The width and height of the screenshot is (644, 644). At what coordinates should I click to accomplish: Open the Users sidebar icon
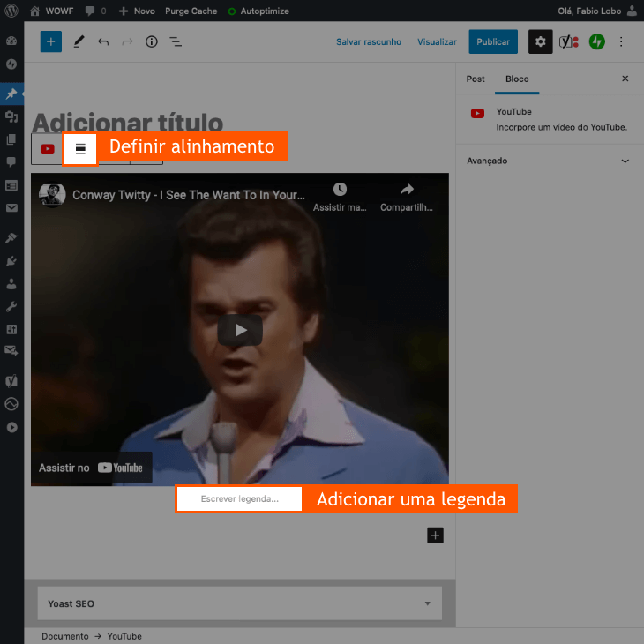click(11, 284)
